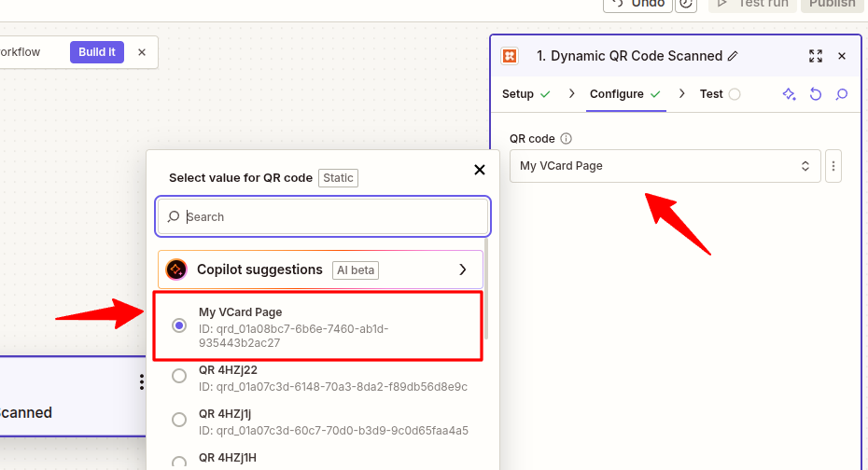
Task: Open version history icon beside Undo
Action: pyautogui.click(x=686, y=4)
